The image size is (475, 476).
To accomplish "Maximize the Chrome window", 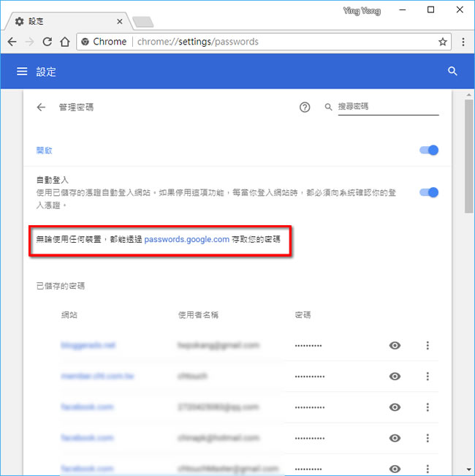I will pos(430,10).
